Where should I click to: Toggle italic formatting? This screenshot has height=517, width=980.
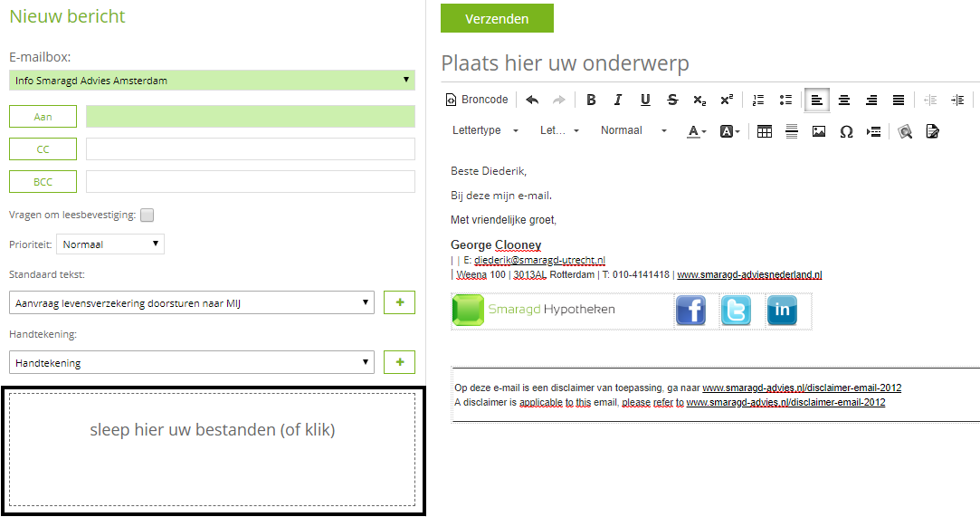617,100
